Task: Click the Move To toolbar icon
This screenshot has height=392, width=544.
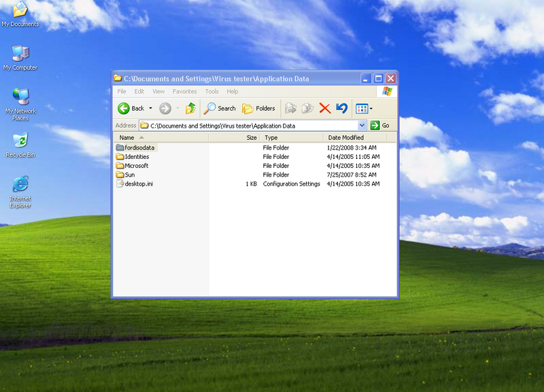Action: pos(290,109)
